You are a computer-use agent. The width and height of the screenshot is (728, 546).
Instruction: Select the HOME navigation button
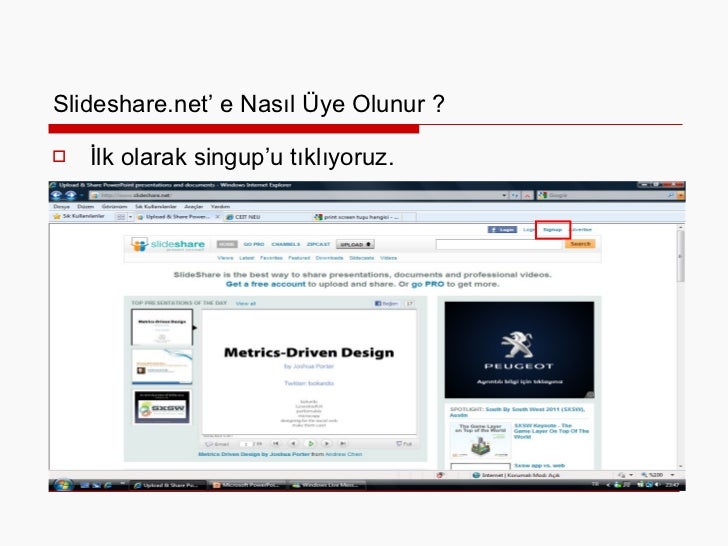point(227,244)
